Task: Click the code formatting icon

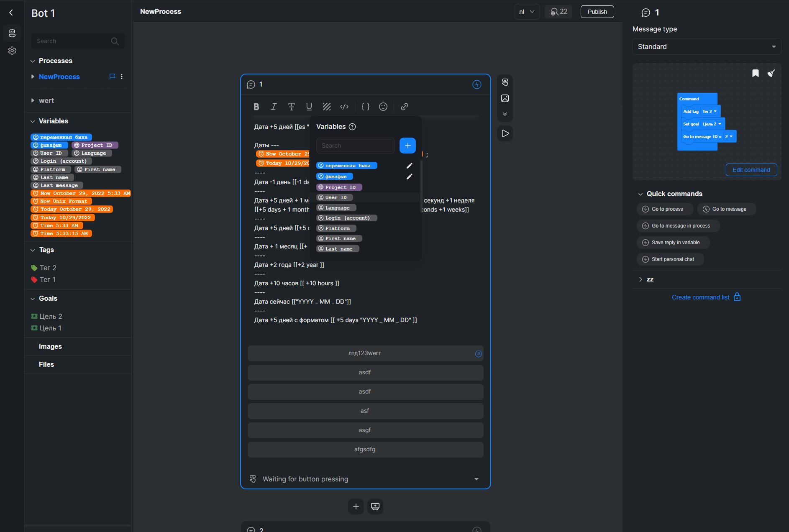Action: 344,107
